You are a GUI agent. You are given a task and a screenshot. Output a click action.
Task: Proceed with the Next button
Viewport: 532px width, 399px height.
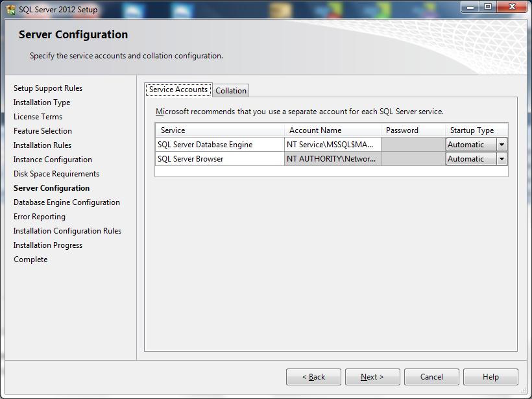(x=372, y=377)
